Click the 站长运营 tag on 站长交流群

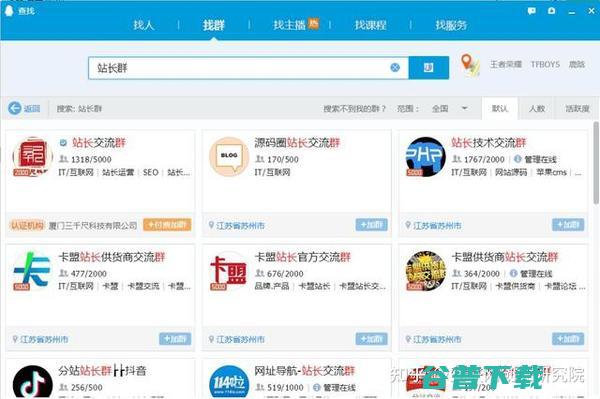(118, 173)
